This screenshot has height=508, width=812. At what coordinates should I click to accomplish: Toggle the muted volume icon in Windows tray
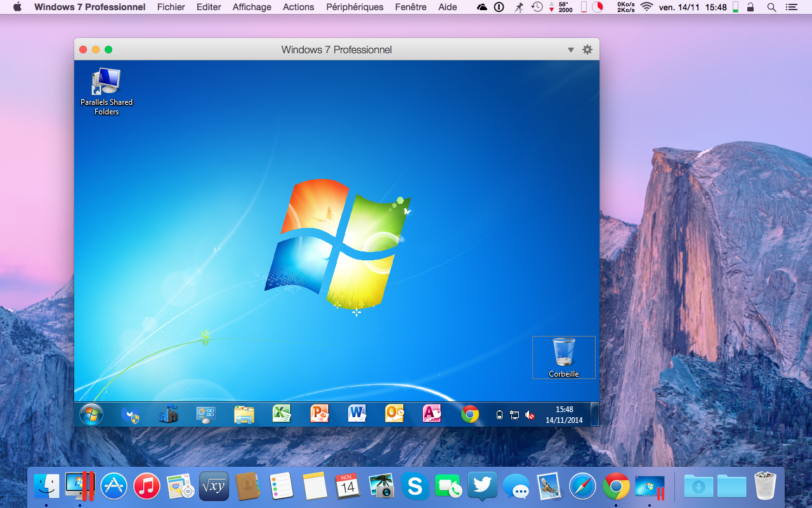pos(530,415)
